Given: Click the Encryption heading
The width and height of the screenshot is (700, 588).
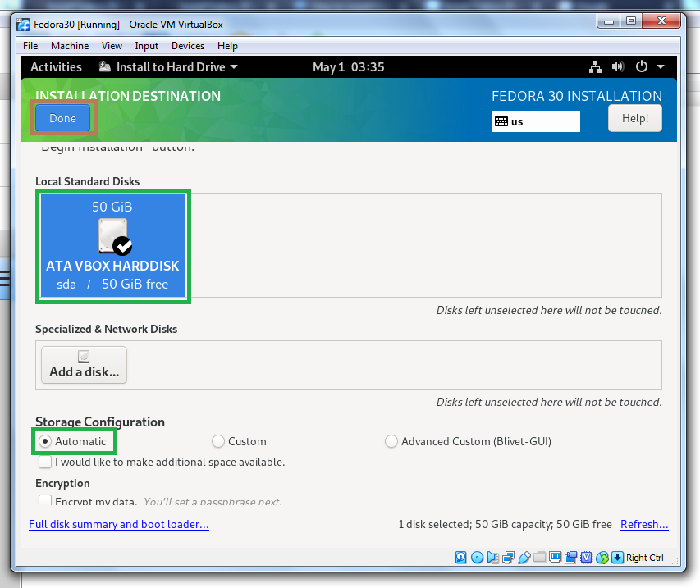Looking at the screenshot, I should pos(62,483).
